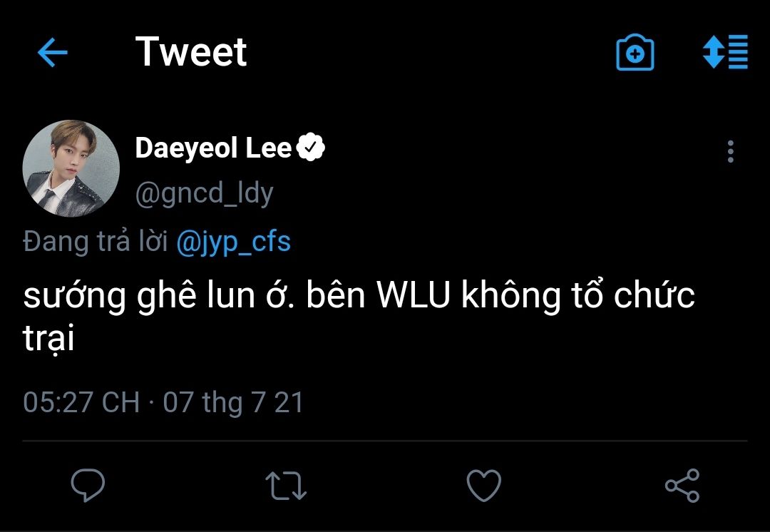The image size is (770, 532).
Task: Open the Daeyeol Lee display name
Action: point(213,148)
